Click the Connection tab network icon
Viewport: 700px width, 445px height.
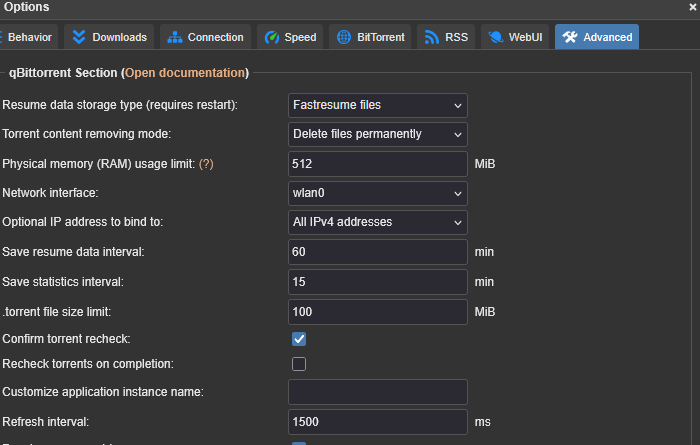click(x=175, y=37)
